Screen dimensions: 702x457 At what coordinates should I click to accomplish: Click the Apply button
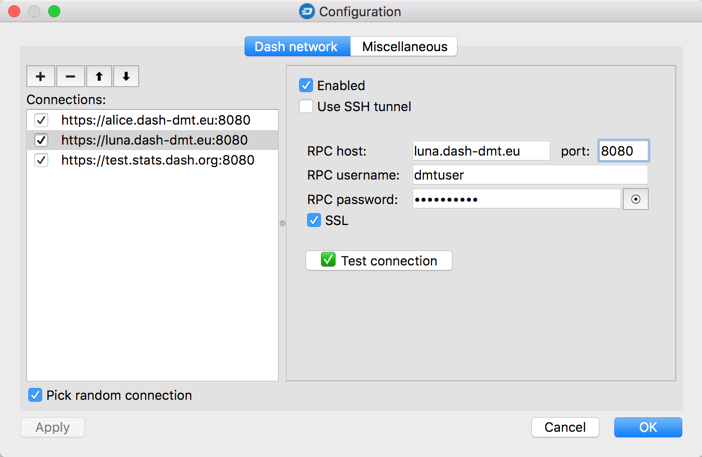pyautogui.click(x=53, y=427)
